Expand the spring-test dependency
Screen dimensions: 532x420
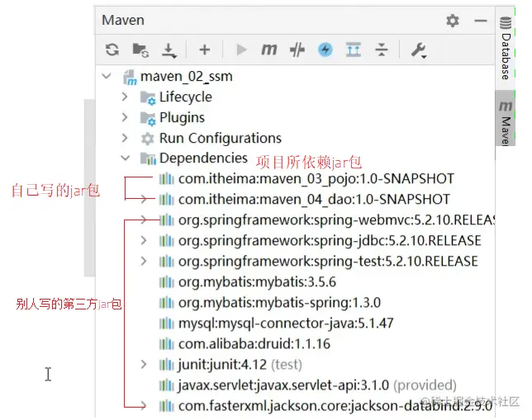pos(144,261)
